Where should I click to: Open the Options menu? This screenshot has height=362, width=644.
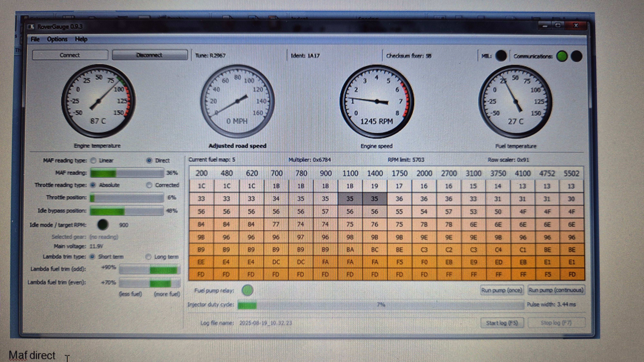click(x=57, y=39)
